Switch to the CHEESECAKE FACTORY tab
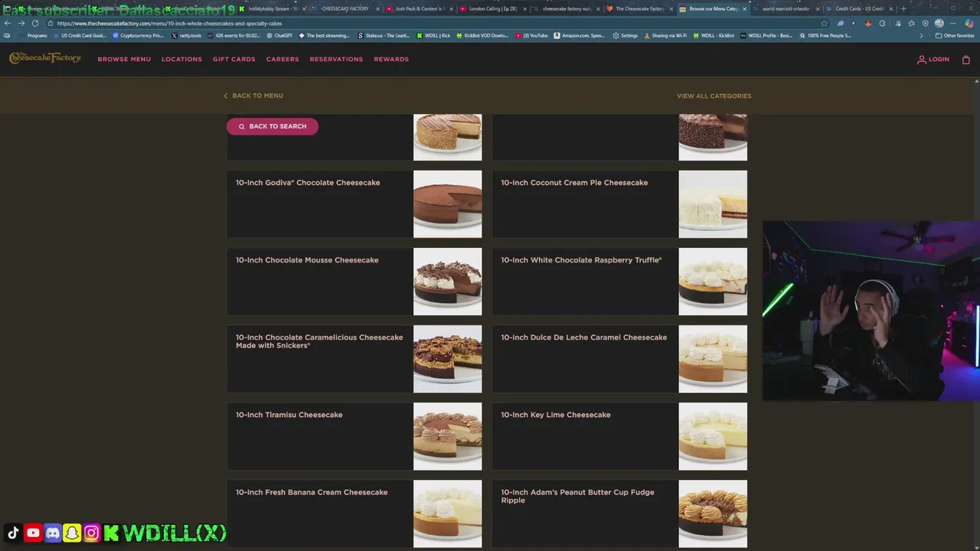This screenshot has height=551, width=980. tap(345, 8)
